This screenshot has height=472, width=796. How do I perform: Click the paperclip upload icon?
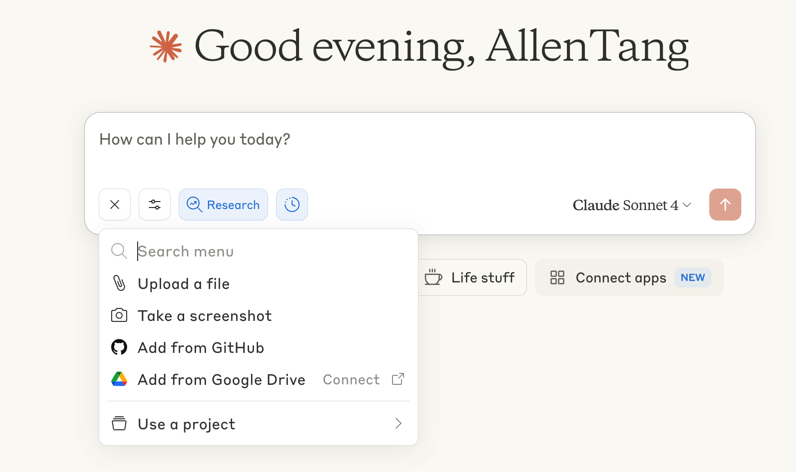pyautogui.click(x=119, y=283)
